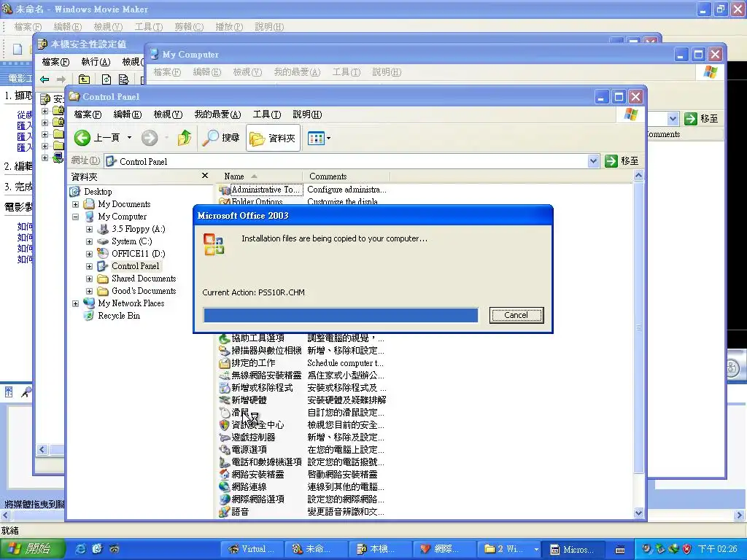Screen dimensions: 747x560
Task: Cancel the Office 2003 installation
Action: [x=516, y=315]
